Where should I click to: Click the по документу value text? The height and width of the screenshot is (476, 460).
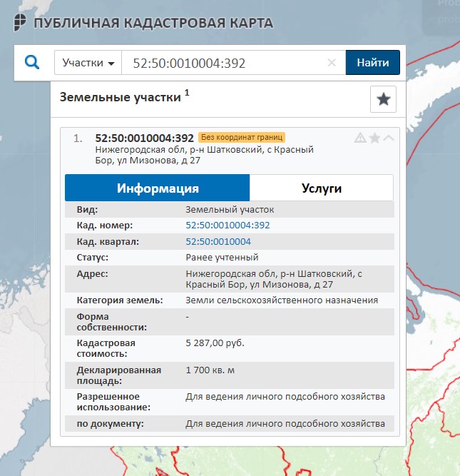pos(285,423)
